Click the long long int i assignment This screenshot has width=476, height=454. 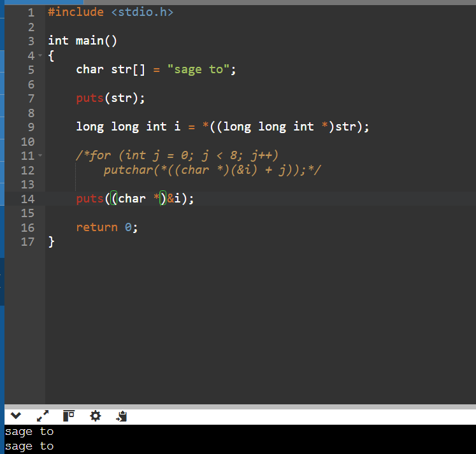coord(222,127)
